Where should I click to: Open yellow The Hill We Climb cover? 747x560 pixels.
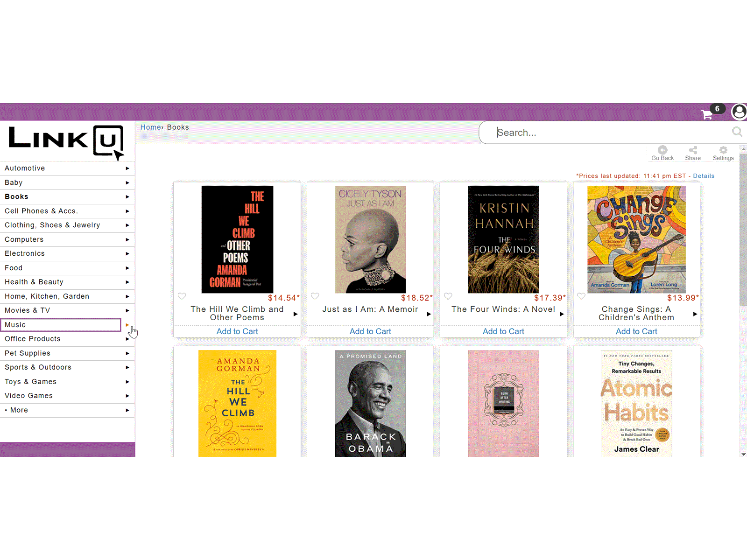(237, 403)
